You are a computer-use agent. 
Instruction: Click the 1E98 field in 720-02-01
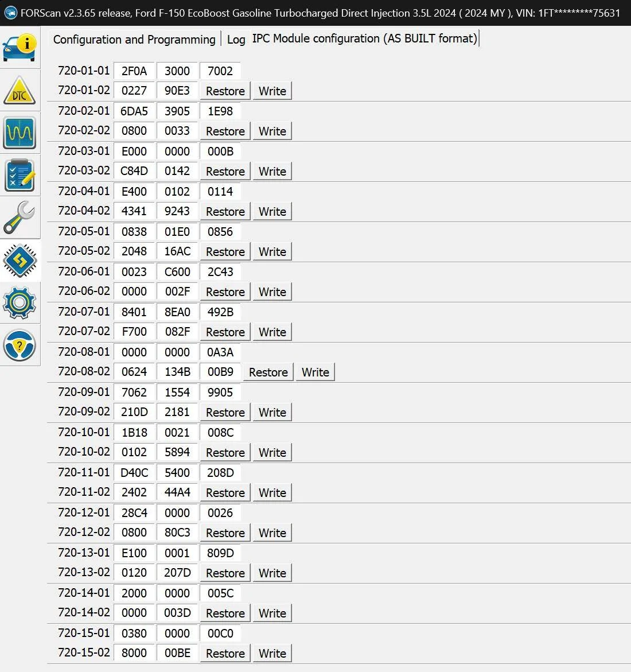pyautogui.click(x=220, y=111)
